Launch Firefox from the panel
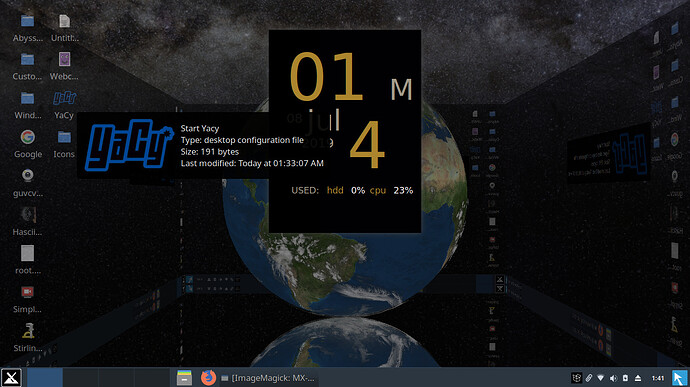This screenshot has width=690, height=387. pos(208,377)
